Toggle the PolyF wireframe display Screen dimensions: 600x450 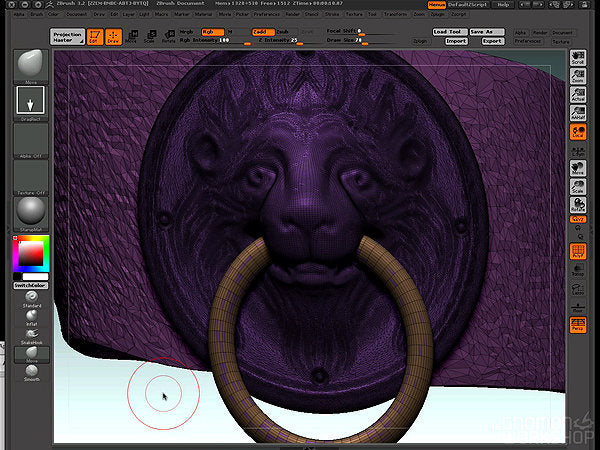[578, 252]
